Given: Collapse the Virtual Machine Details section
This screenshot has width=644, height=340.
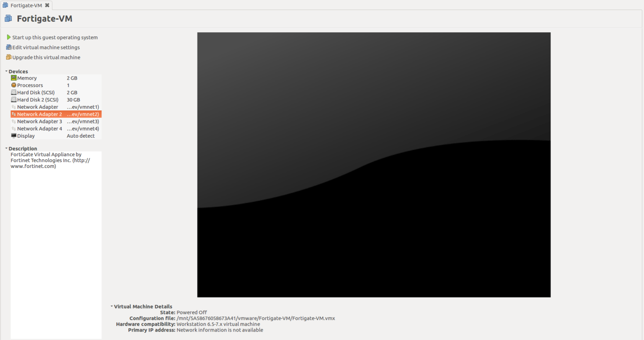Looking at the screenshot, I should pos(112,307).
